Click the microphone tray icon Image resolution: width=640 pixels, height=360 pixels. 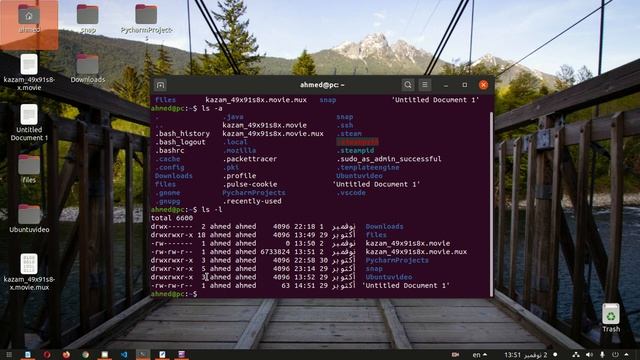[602, 355]
